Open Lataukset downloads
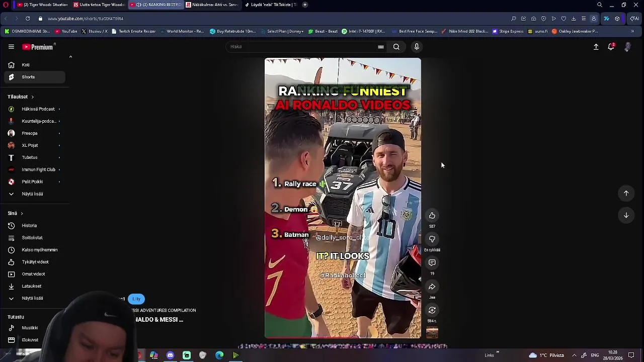This screenshot has width=644, height=362. coord(35,286)
